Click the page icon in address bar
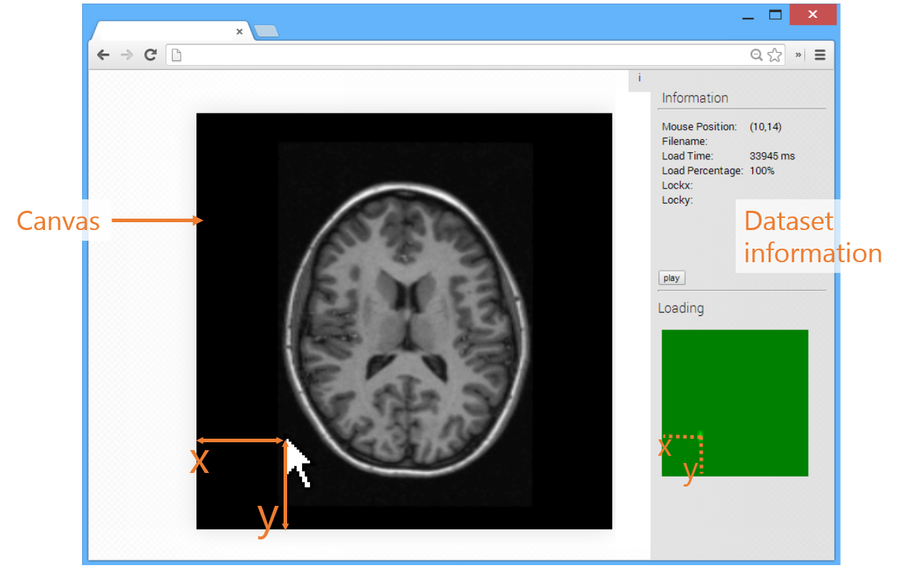Image resolution: width=905 pixels, height=588 pixels. pos(176,55)
